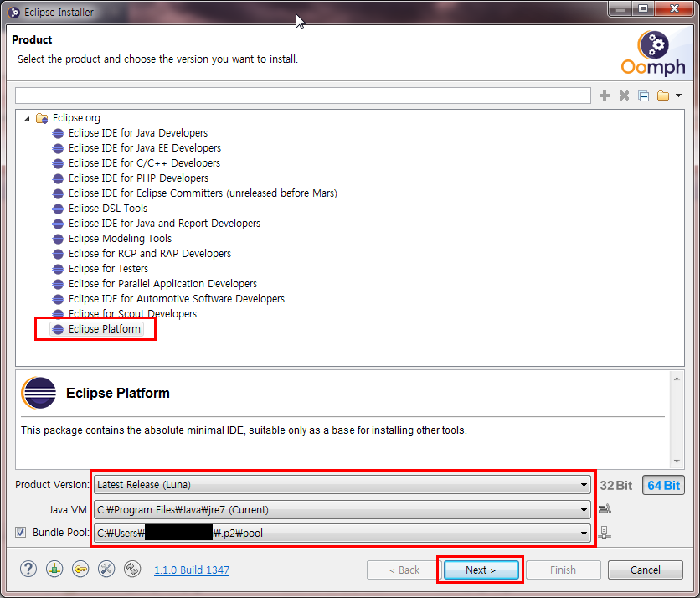Screen dimensions: 700x598
Task: Click the Finish button
Action: click(x=563, y=570)
